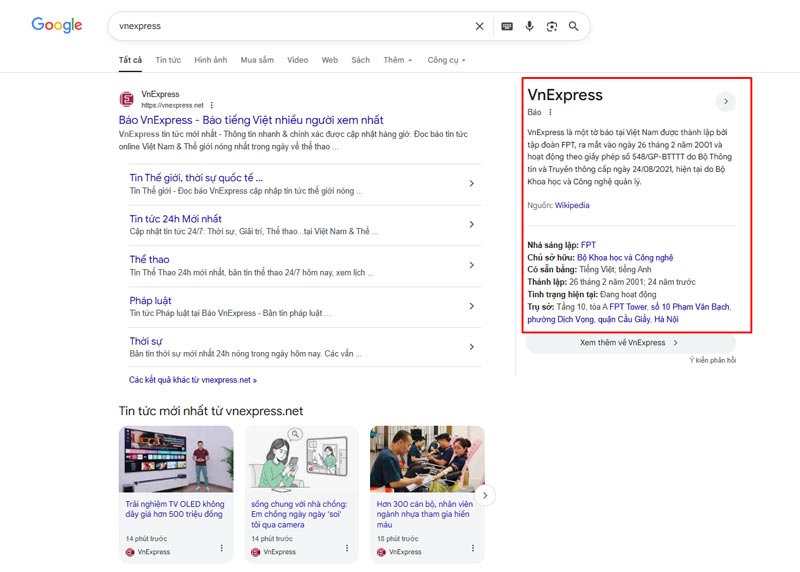Switch to the Tin tức tab

click(168, 60)
